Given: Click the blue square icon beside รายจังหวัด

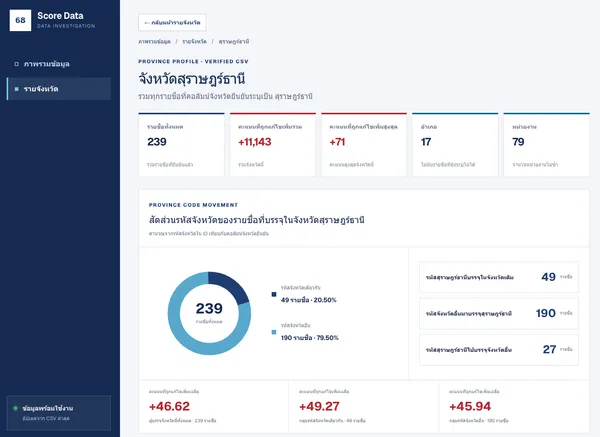Looking at the screenshot, I should (16, 89).
